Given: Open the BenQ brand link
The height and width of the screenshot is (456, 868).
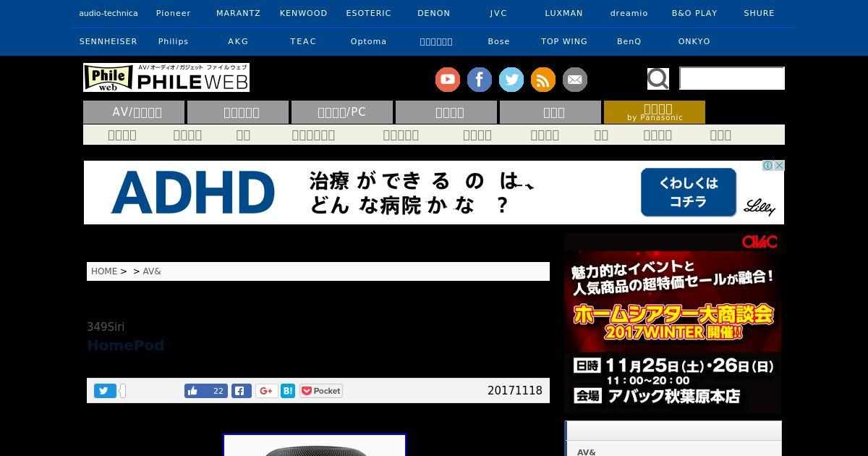Looking at the screenshot, I should pos(629,41).
